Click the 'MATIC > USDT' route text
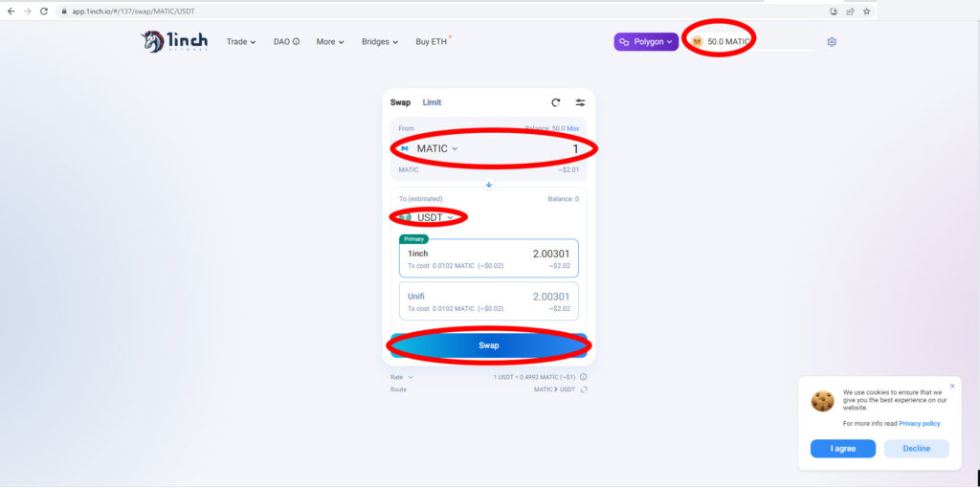The image size is (980, 488). point(554,389)
